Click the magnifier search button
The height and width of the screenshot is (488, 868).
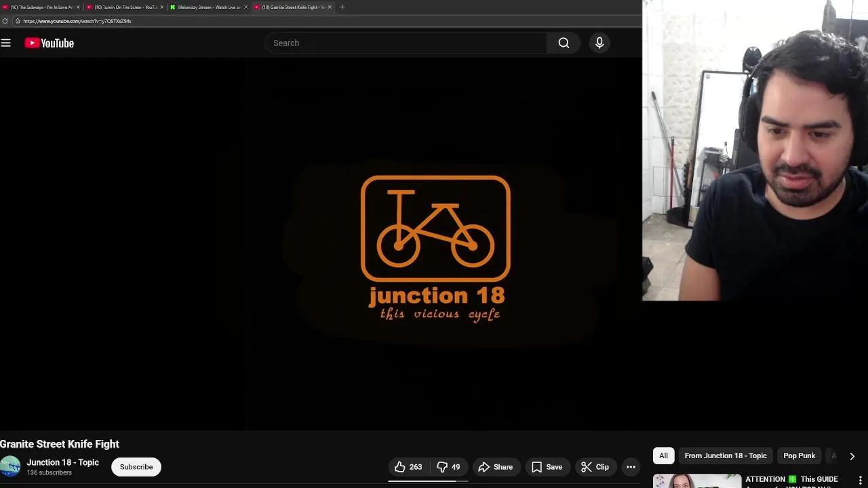pyautogui.click(x=564, y=43)
